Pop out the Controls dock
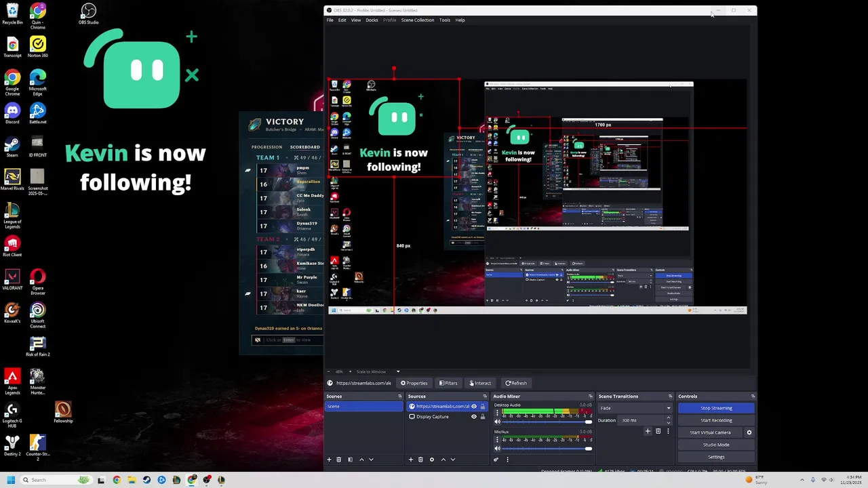868x488 pixels. 753,396
